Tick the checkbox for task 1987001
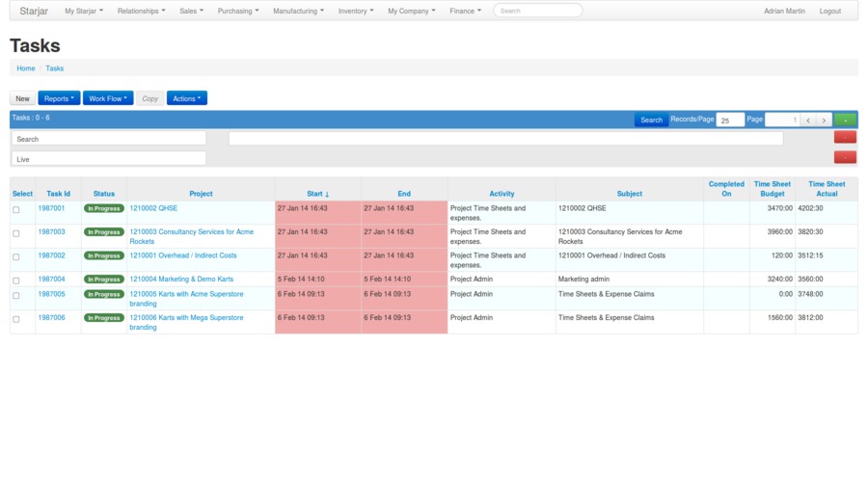Image resolution: width=868 pixels, height=482 pixels. [16, 209]
